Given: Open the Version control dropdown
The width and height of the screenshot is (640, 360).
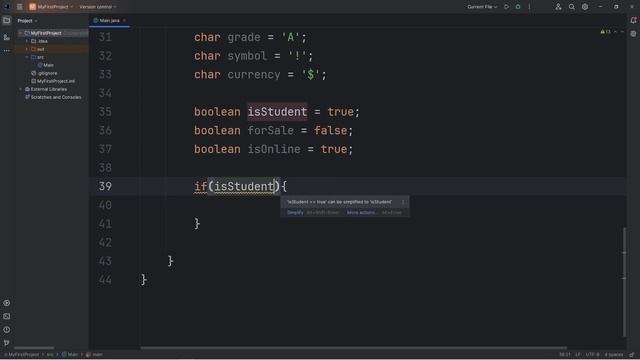Looking at the screenshot, I should pos(98,7).
